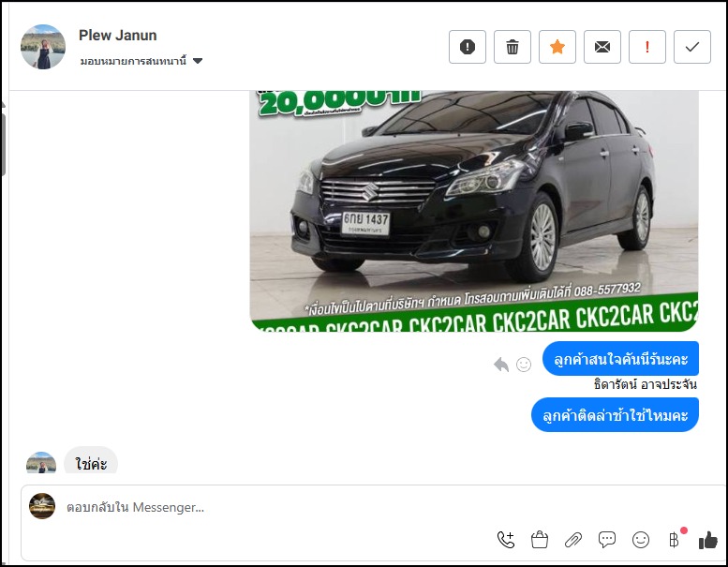Viewport: 728px width, 567px height.
Task: Open saved replies speech bubble icon
Action: click(607, 540)
